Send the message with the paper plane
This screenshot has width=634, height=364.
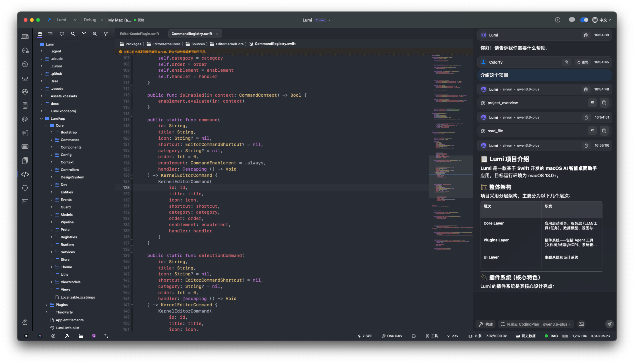pyautogui.click(x=609, y=324)
